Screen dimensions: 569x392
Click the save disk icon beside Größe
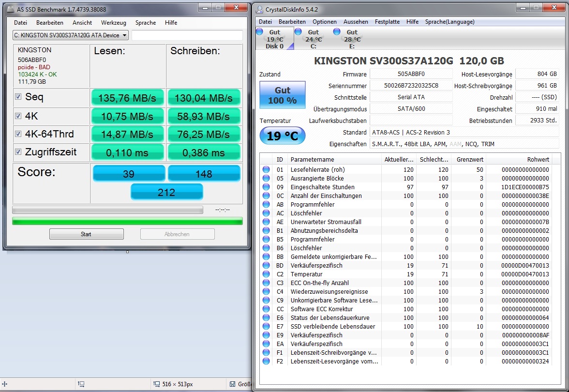[x=233, y=384]
